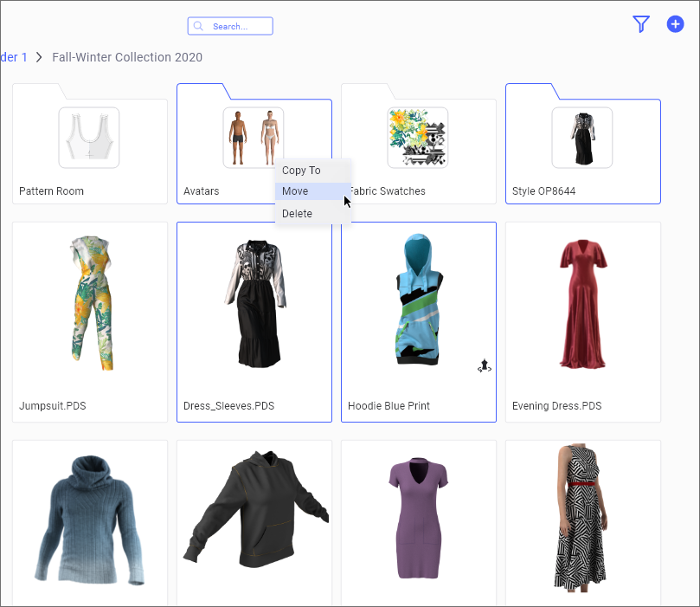Click Fall-Winter Collection 2020 breadcrumb
700x607 pixels.
[x=127, y=57]
